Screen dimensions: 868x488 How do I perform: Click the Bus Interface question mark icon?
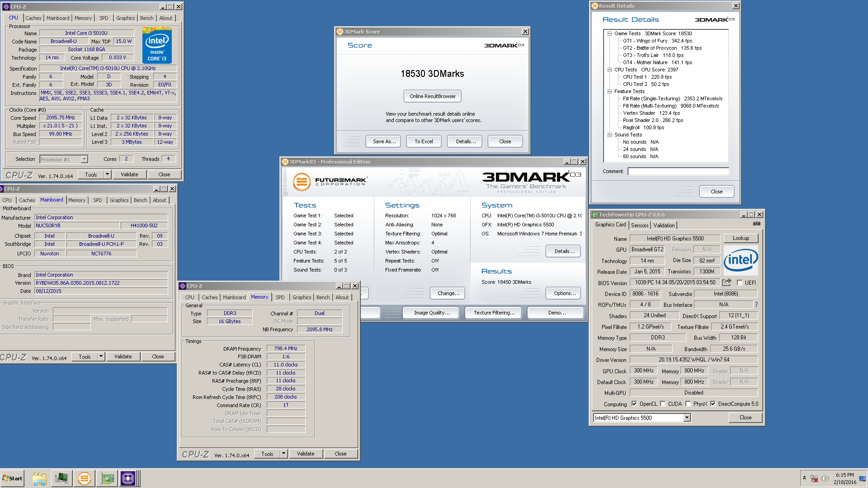click(756, 305)
